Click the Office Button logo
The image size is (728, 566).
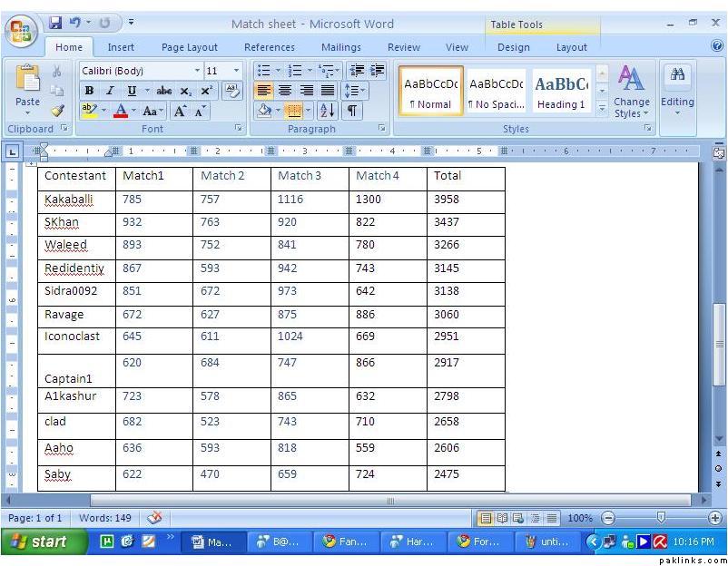click(x=21, y=33)
